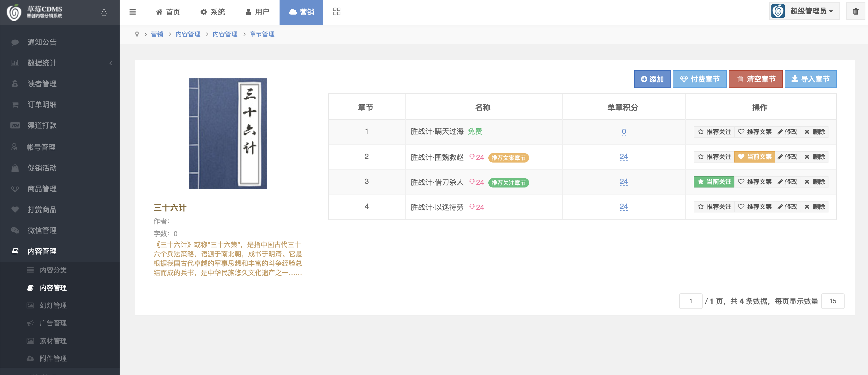This screenshot has width=868, height=375.
Task: Click 删除 for chapter 瞒天过海
Action: [x=814, y=132]
